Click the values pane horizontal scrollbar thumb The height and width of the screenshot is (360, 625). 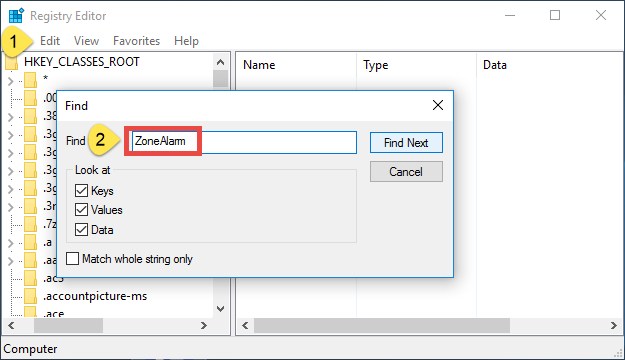[x=382, y=326]
